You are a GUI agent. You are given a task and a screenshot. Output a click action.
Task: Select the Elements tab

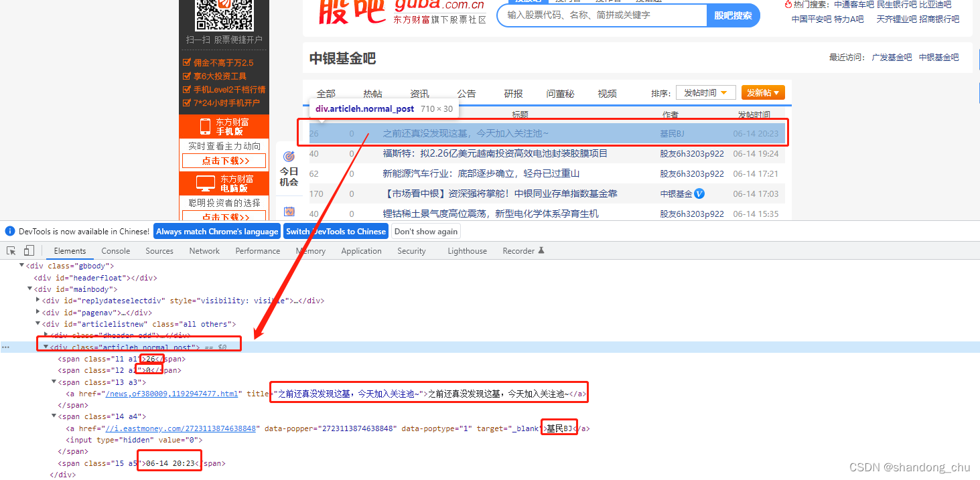70,251
